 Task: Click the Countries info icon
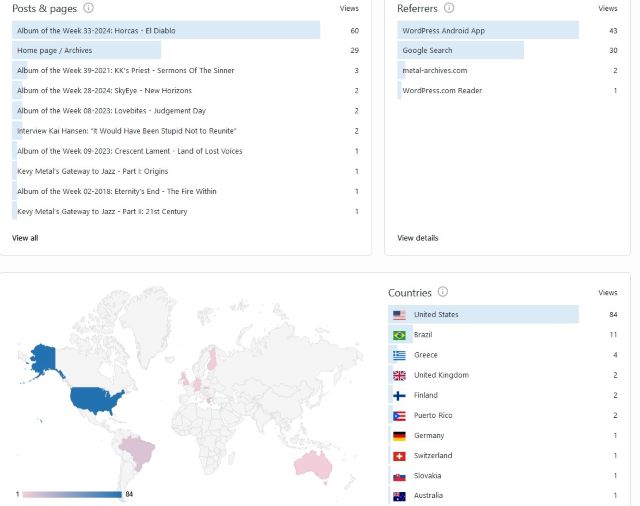[443, 292]
